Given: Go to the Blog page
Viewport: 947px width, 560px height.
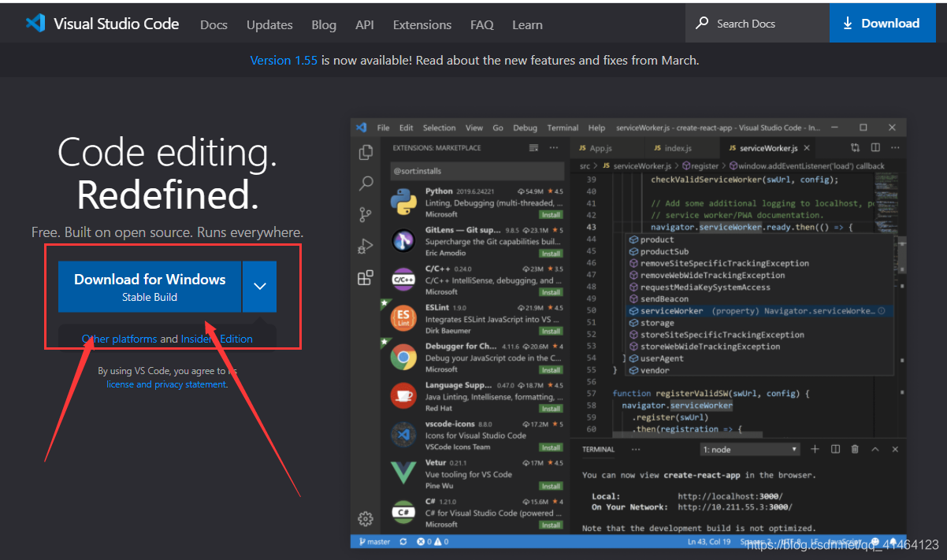Looking at the screenshot, I should pos(324,24).
